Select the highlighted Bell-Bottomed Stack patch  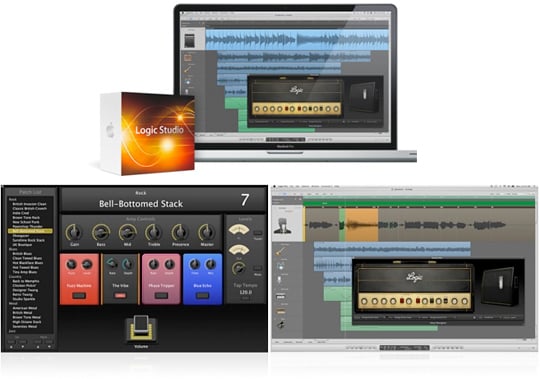coord(30,231)
